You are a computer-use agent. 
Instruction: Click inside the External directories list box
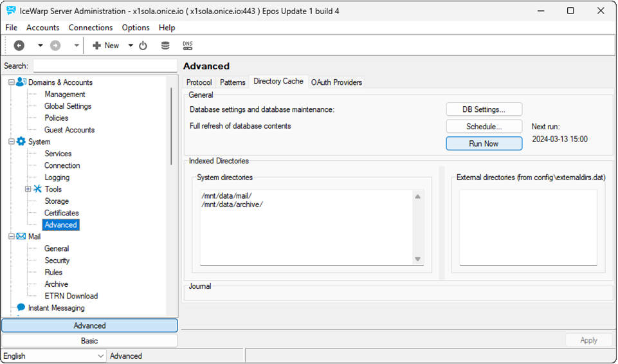click(528, 227)
